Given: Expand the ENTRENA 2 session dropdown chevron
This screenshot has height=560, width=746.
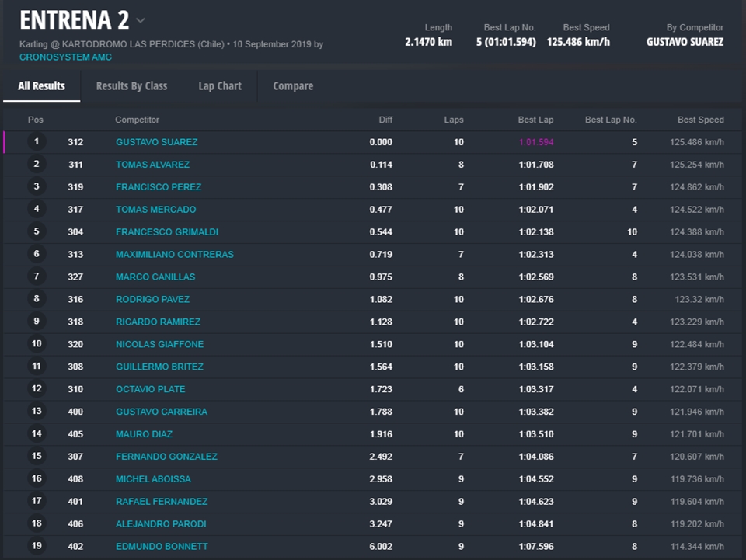Looking at the screenshot, I should coord(140,20).
